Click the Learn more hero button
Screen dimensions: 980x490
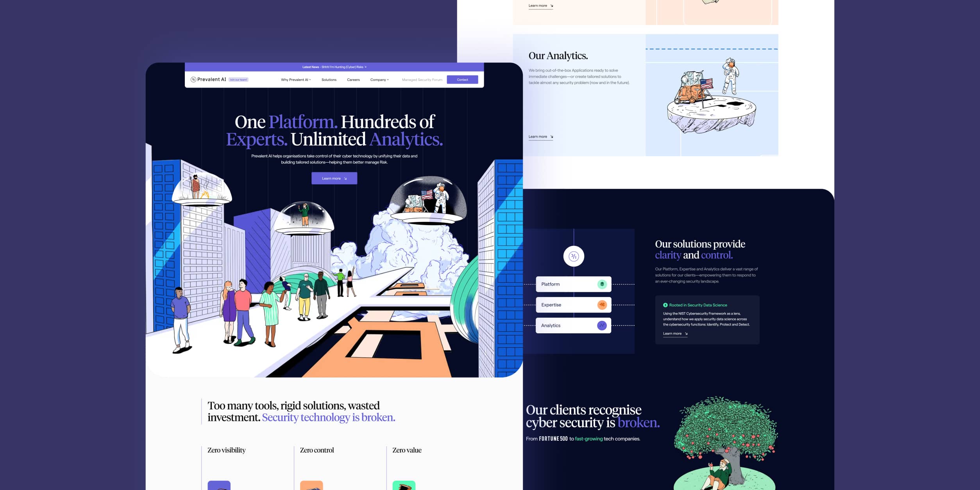(334, 178)
